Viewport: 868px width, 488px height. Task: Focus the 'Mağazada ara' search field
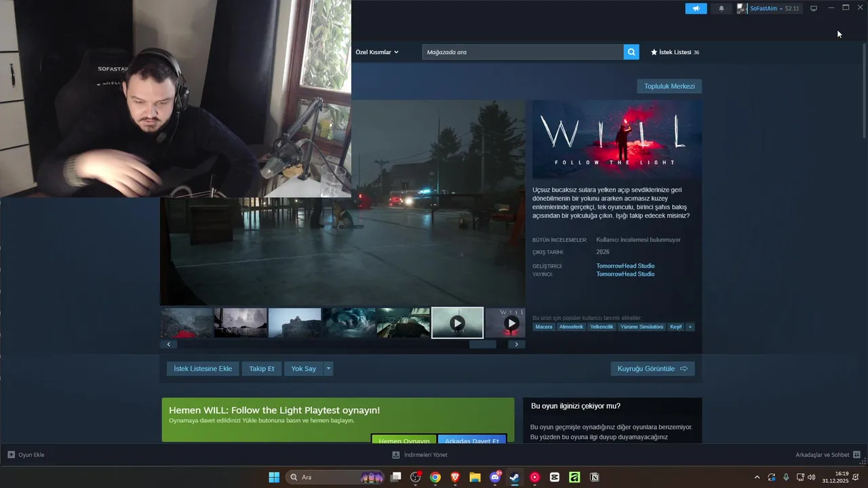tap(523, 52)
